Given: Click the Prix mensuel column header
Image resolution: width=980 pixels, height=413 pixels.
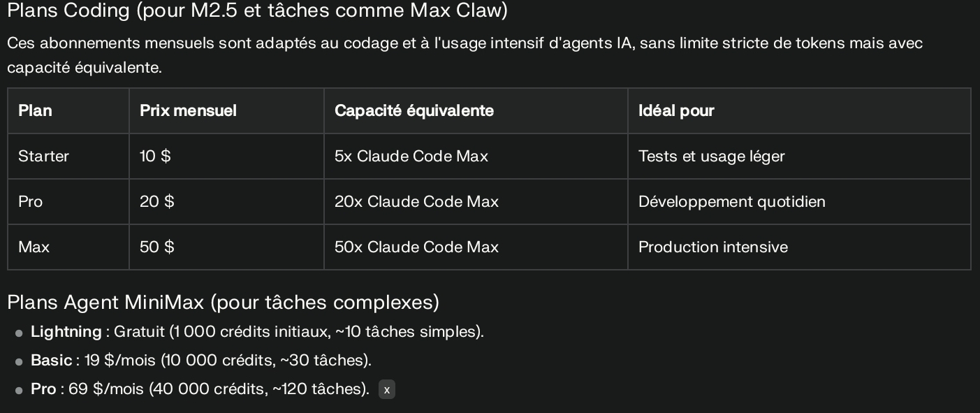Looking at the screenshot, I should (x=226, y=110).
